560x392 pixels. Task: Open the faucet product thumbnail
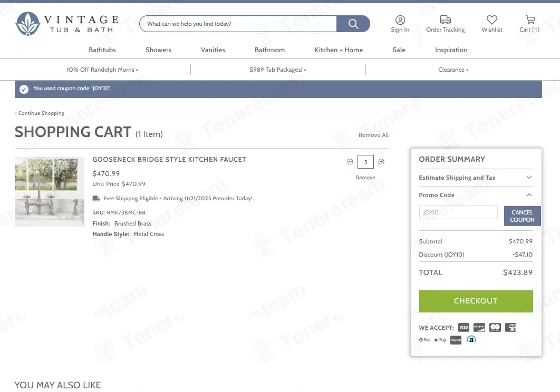click(x=50, y=191)
